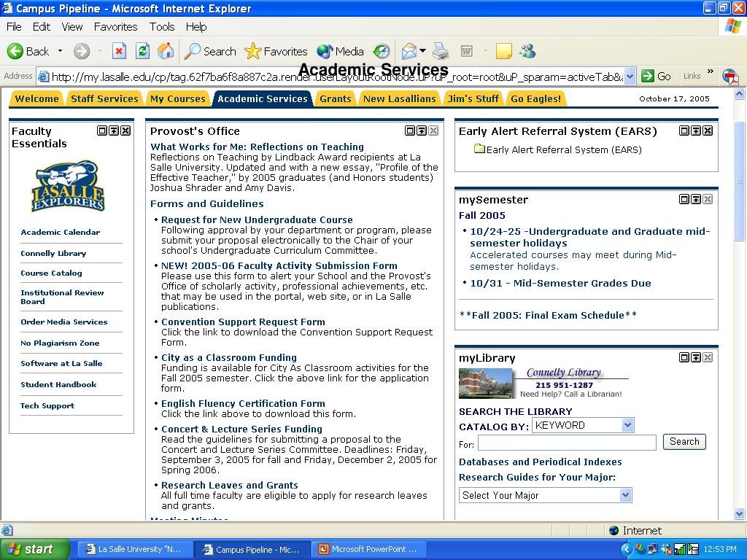This screenshot has width=747, height=560.
Task: Open the Mail icon dropdown arrow
Action: point(422,50)
